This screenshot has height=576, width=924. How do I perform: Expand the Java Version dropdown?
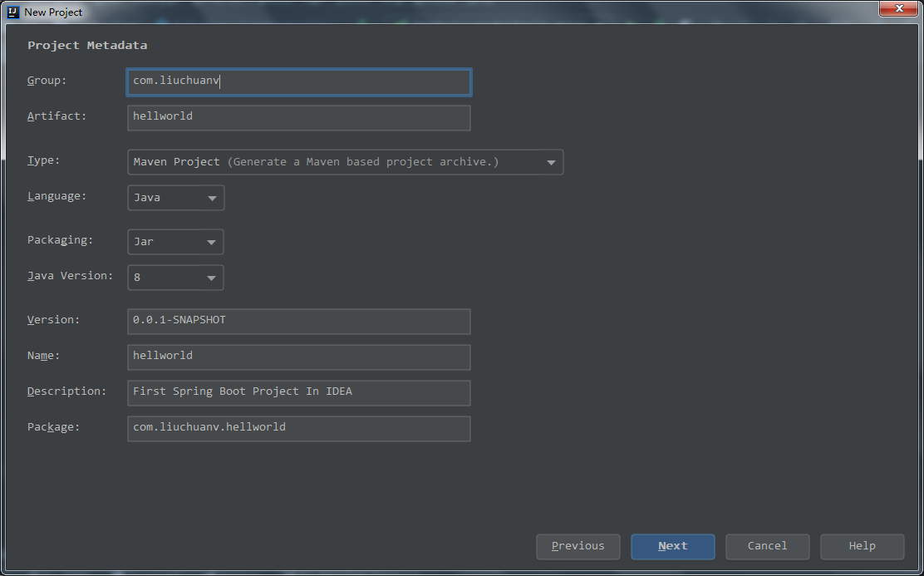pos(175,278)
